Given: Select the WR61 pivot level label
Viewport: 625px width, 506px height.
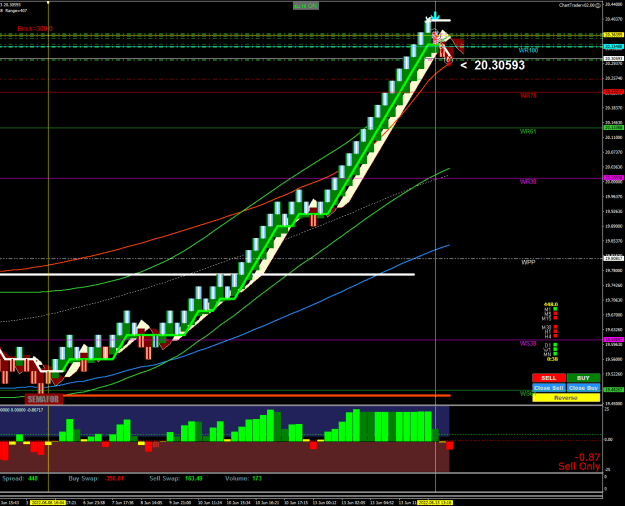Looking at the screenshot, I should coord(528,131).
